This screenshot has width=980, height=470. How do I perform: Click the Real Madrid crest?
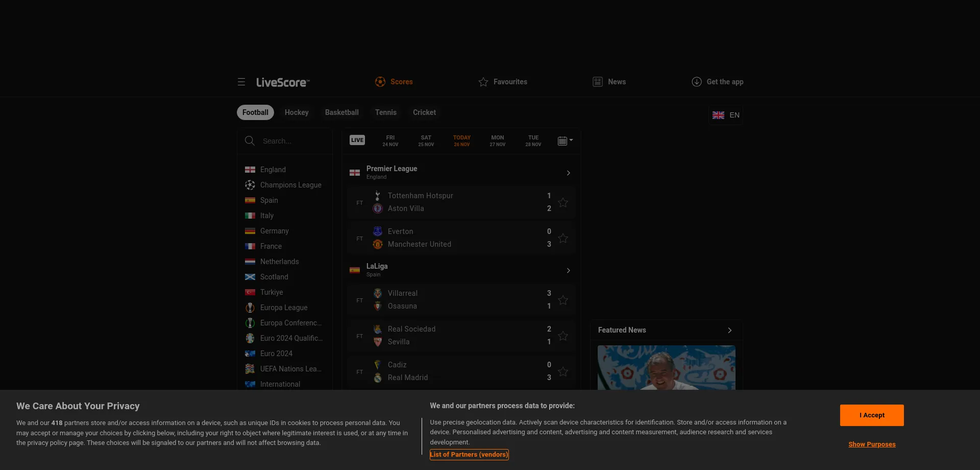(378, 378)
